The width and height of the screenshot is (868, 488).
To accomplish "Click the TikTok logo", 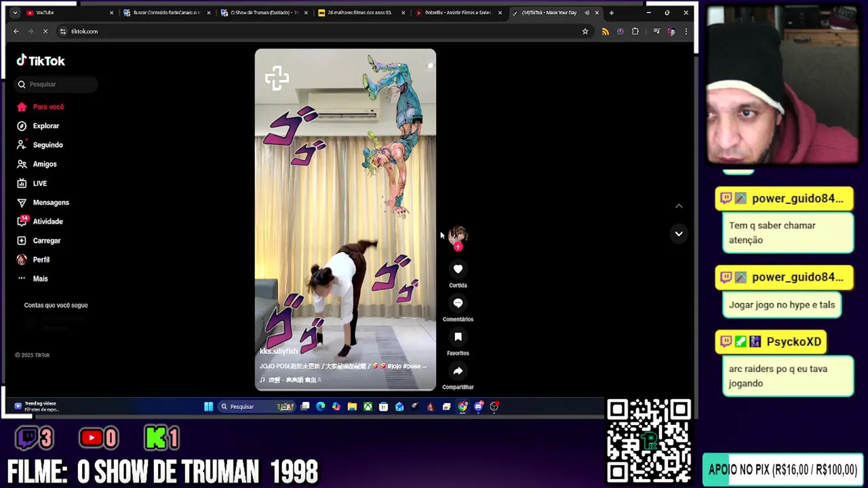I will point(41,61).
